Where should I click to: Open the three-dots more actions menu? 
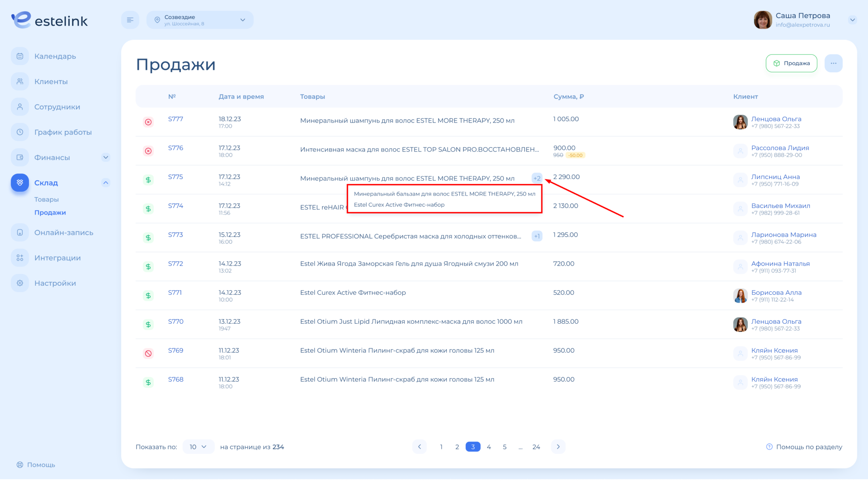(834, 63)
